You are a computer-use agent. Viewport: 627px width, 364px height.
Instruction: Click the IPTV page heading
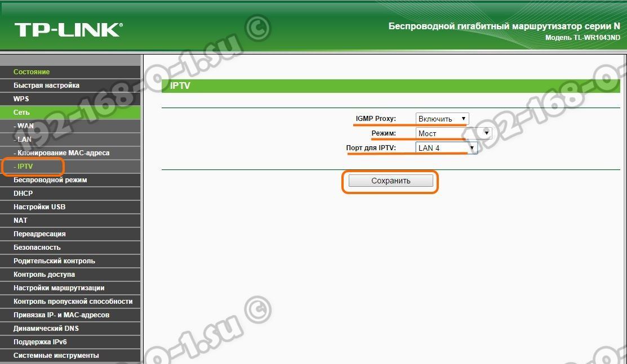180,86
